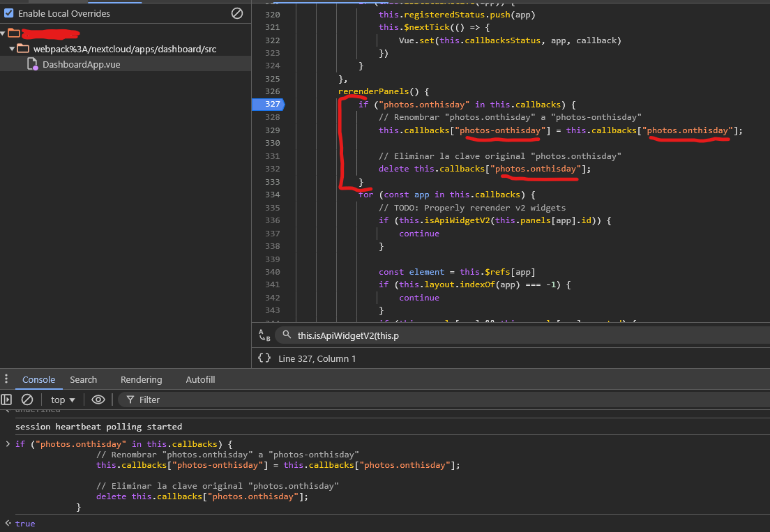This screenshot has height=532, width=770.
Task: Collapse the webpack dashboard/src folder
Action: [13, 49]
